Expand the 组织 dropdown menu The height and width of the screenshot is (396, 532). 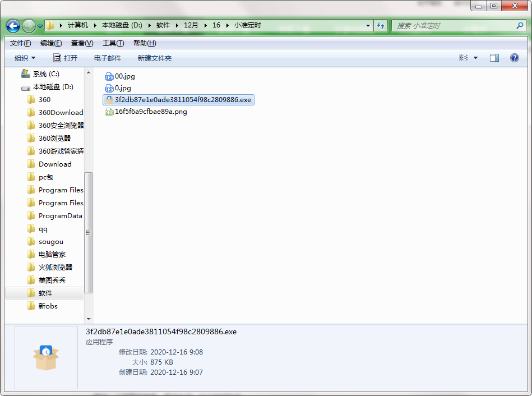(25, 58)
